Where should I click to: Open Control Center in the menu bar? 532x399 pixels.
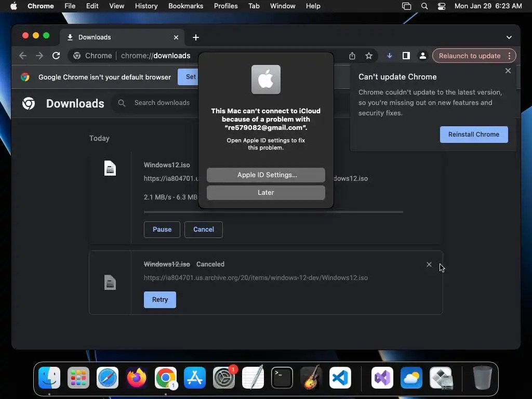442,6
